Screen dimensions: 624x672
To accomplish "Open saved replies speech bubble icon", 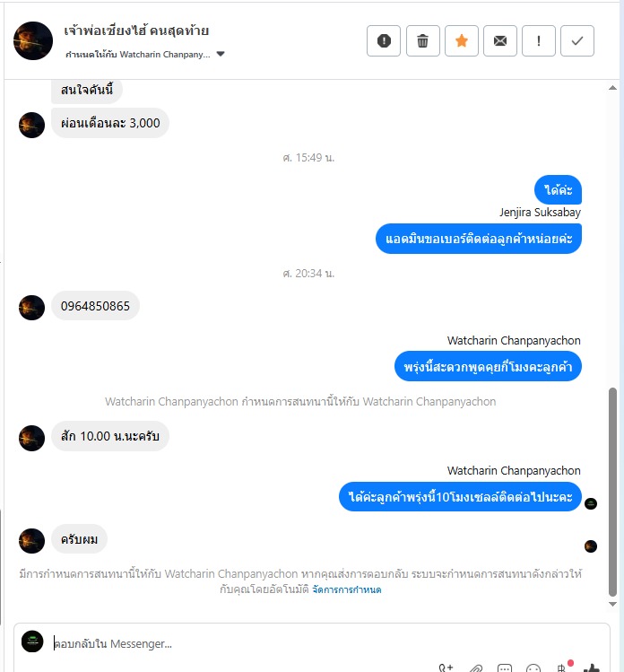I will (505, 668).
